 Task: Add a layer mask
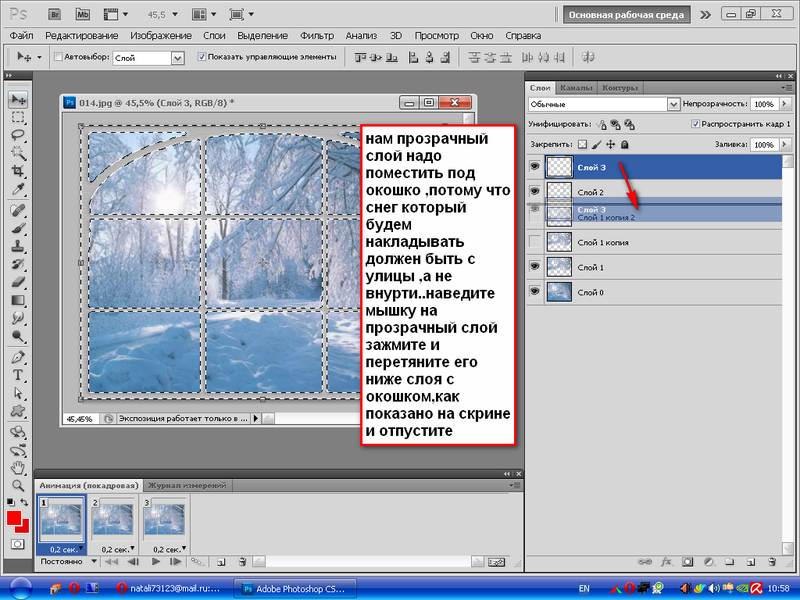tap(688, 562)
